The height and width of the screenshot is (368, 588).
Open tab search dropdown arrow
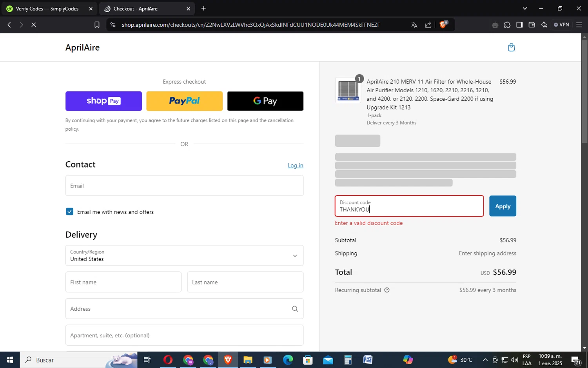click(x=525, y=9)
